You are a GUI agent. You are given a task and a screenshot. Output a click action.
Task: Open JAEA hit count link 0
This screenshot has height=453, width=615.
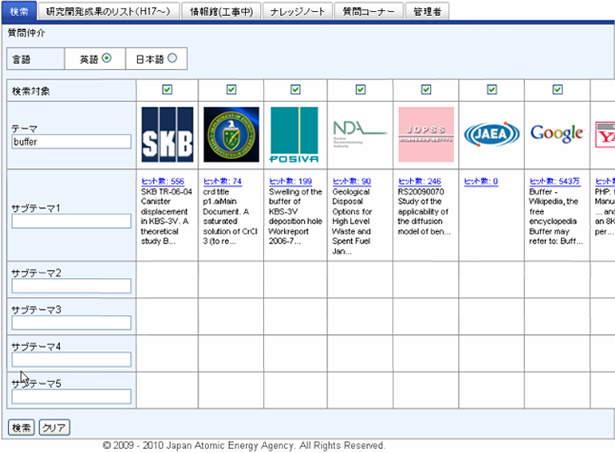tap(481, 181)
